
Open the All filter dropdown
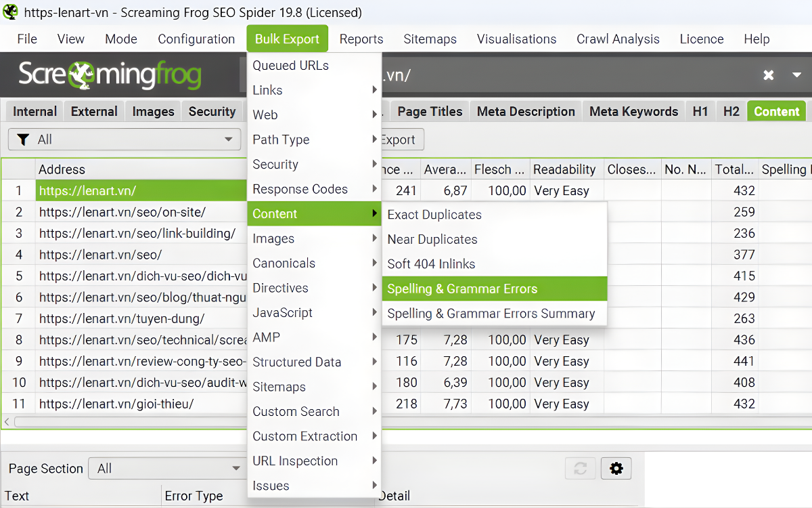[125, 140]
